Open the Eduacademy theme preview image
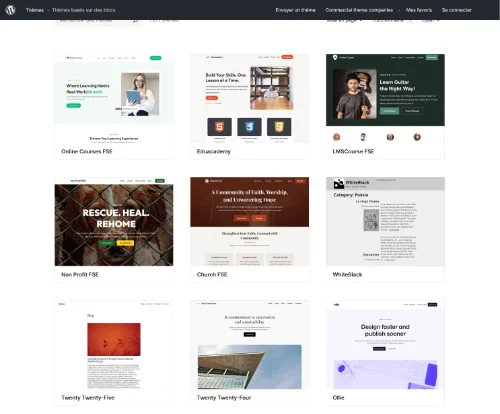The image size is (500, 414). pyautogui.click(x=250, y=99)
